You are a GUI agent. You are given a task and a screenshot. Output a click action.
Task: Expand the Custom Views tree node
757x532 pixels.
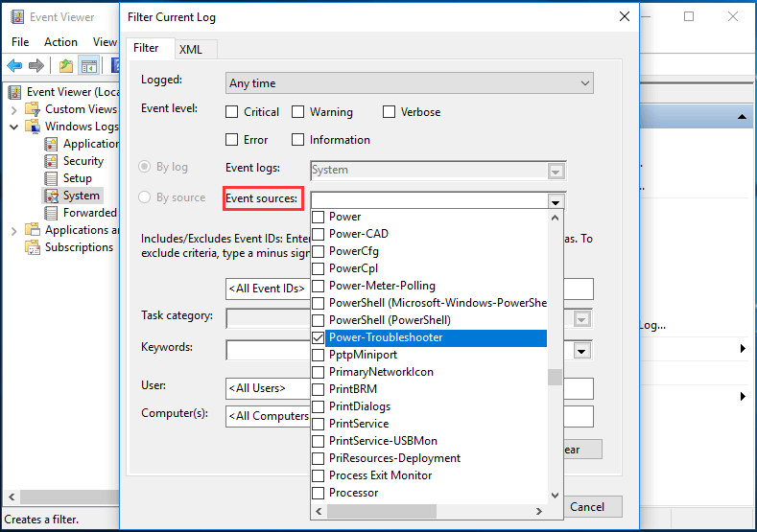click(14, 110)
